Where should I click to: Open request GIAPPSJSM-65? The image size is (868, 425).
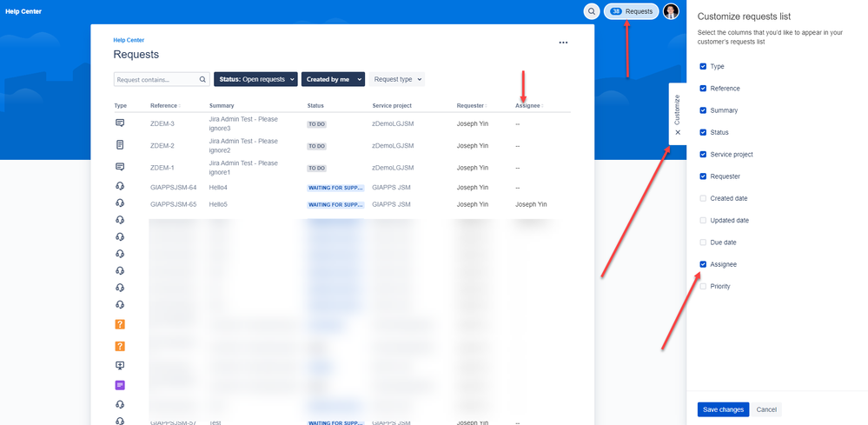click(173, 204)
